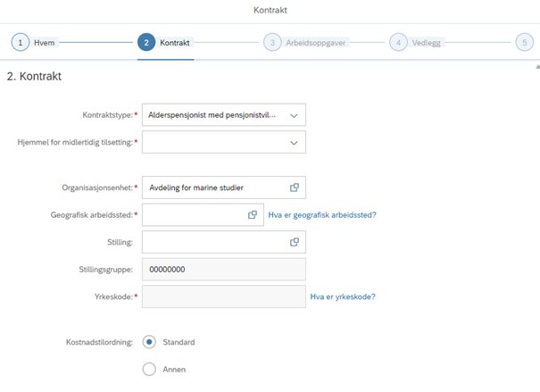Click the Yrkeskode field
Viewport: 540px width, 392px height.
pos(224,296)
